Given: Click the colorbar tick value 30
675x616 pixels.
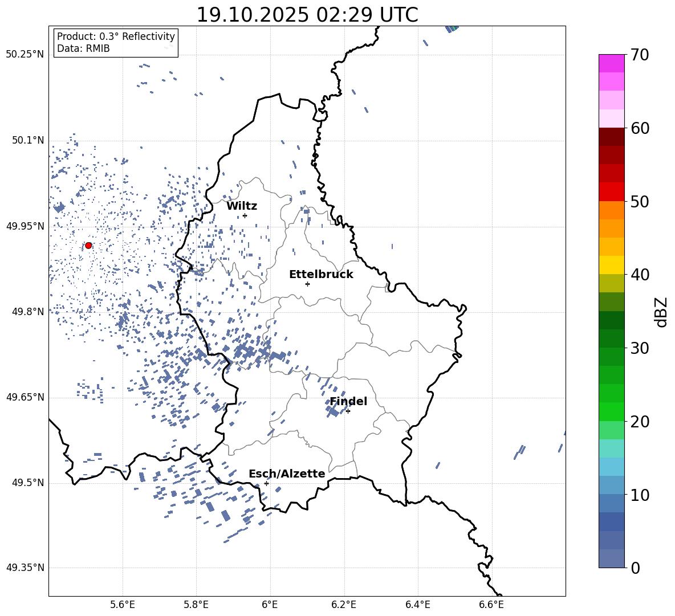Looking at the screenshot, I should coord(640,348).
